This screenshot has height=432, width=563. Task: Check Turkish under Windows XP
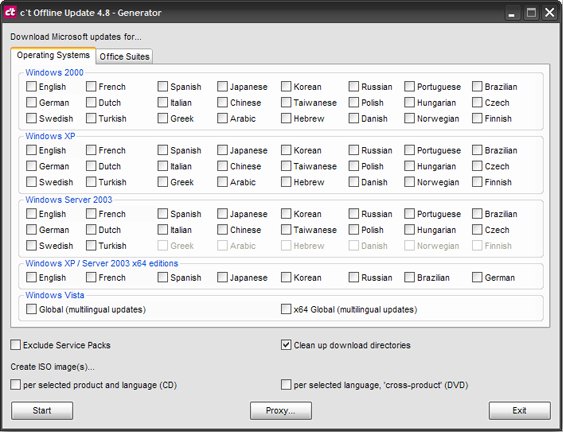[91, 182]
